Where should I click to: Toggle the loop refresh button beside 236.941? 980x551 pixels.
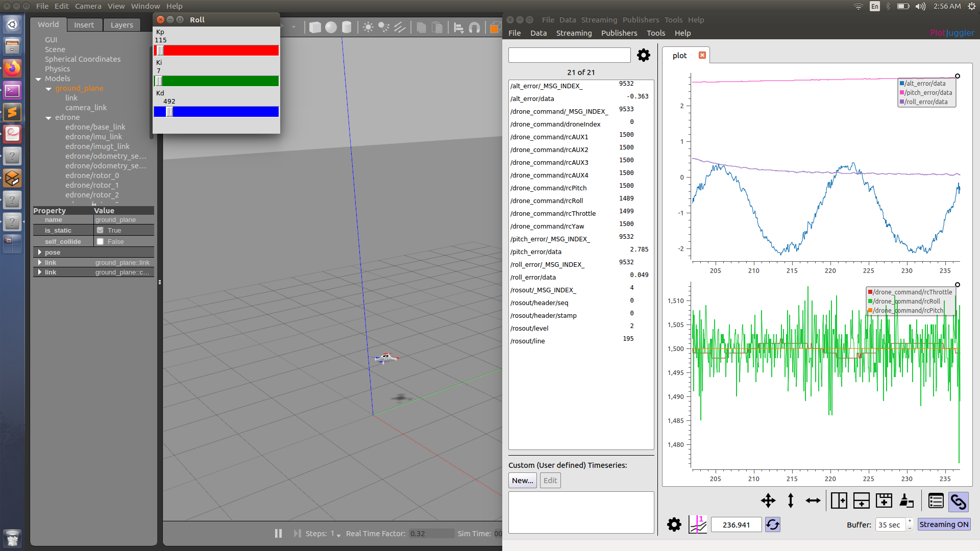pos(773,524)
